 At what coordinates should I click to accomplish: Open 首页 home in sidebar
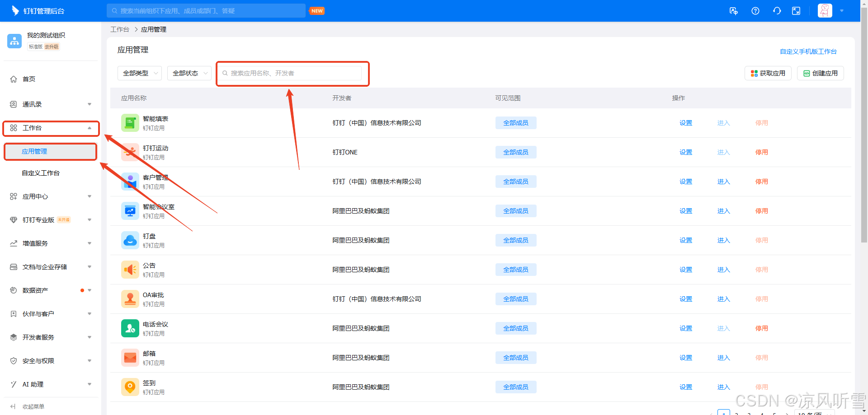[x=51, y=79]
